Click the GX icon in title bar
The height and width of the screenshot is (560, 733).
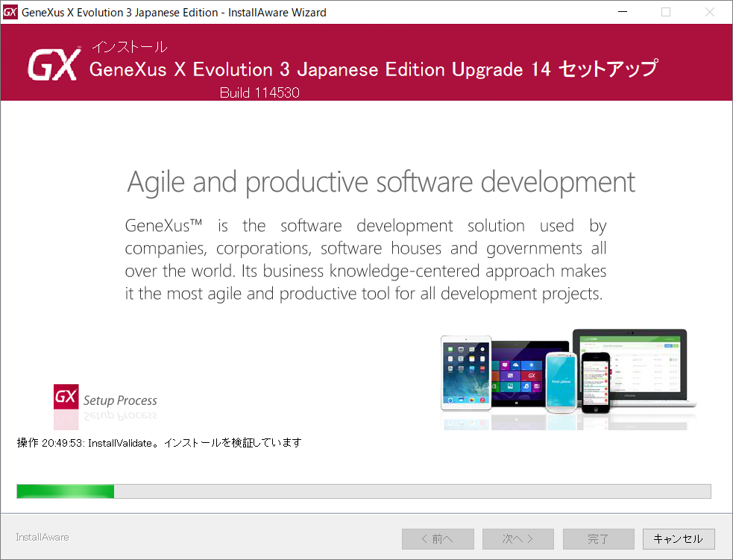[x=10, y=12]
